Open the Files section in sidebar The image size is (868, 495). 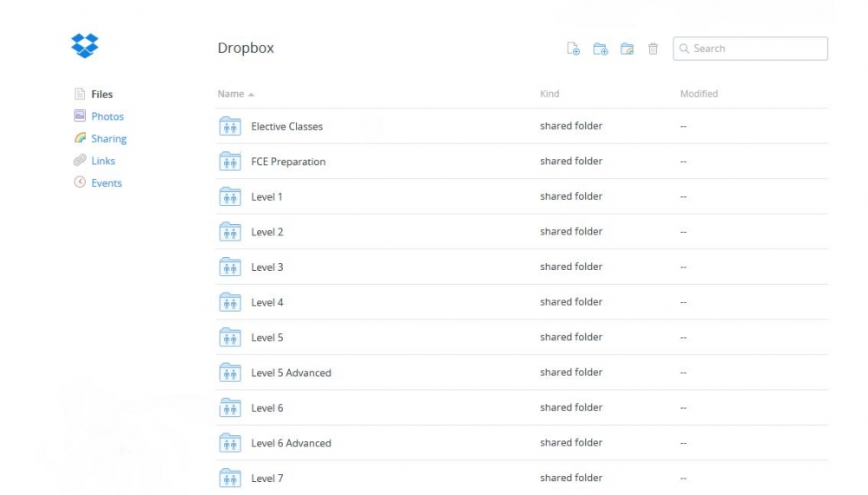click(102, 95)
